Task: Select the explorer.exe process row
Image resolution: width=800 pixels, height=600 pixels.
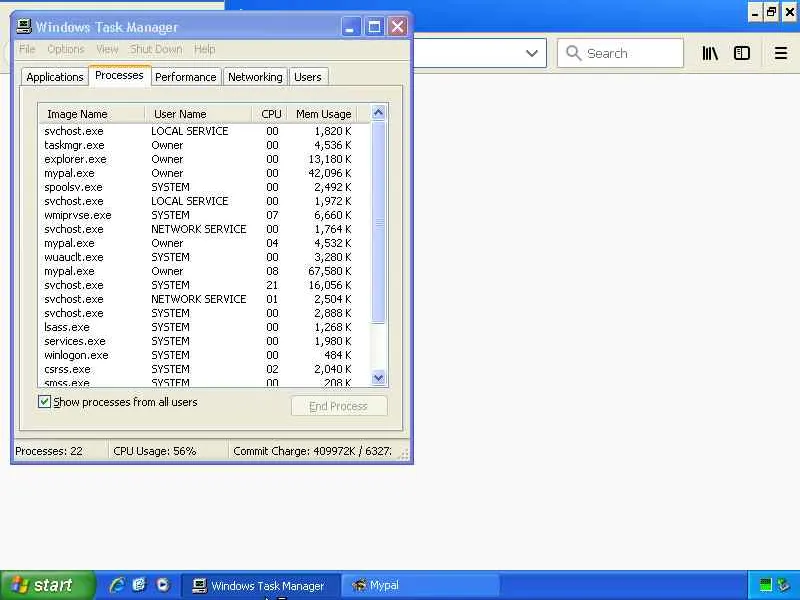Action: coord(204,159)
